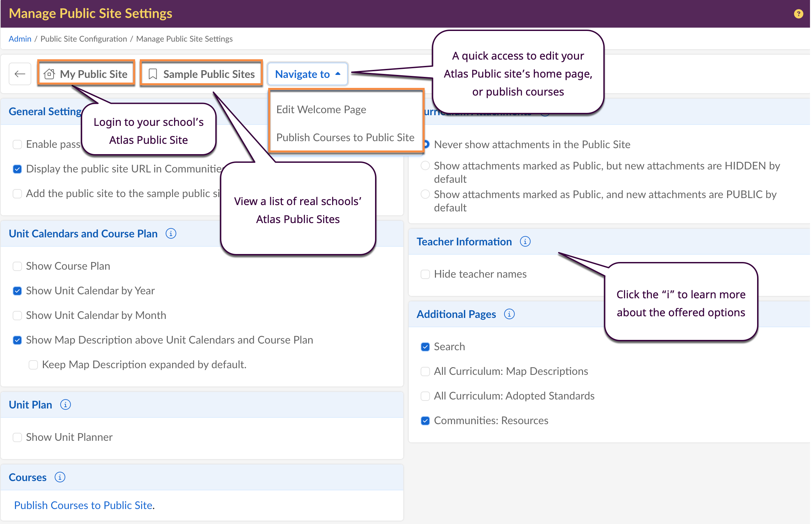This screenshot has height=524, width=812.
Task: Collapse the Navigate to dropdown
Action: tap(307, 74)
